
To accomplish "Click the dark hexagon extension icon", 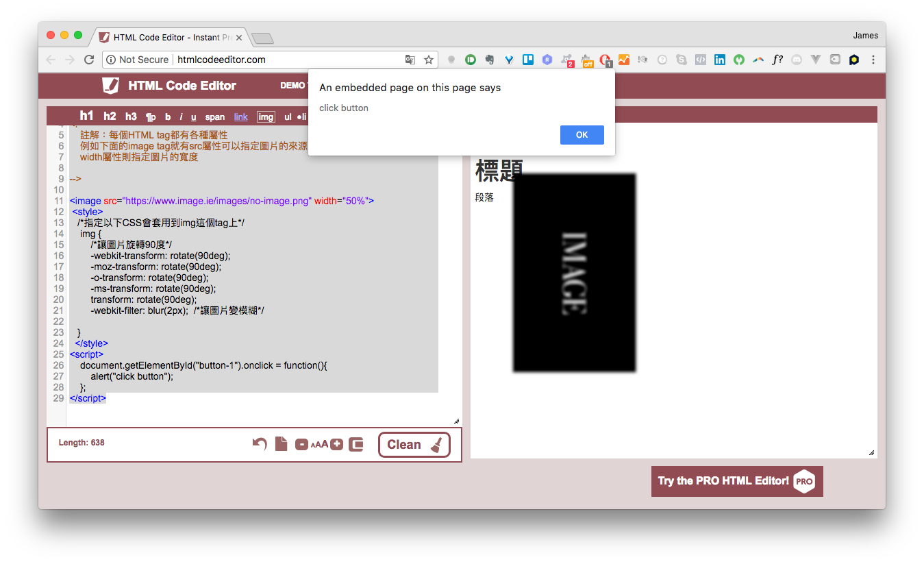I will click(853, 60).
